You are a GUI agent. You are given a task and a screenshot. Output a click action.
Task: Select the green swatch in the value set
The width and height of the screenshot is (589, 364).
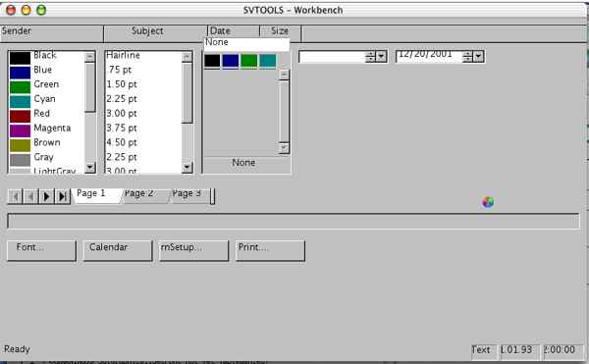(249, 61)
